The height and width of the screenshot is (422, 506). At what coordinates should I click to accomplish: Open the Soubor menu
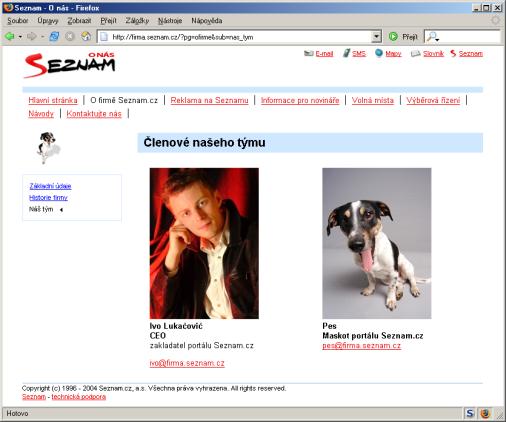pos(18,21)
